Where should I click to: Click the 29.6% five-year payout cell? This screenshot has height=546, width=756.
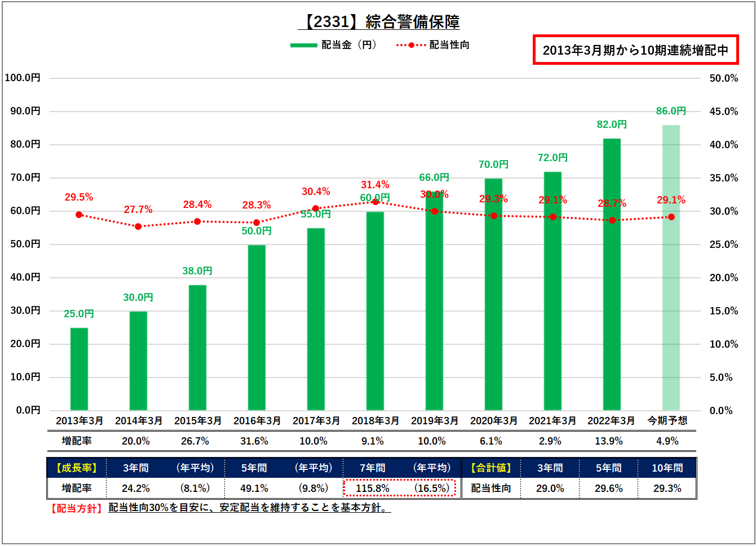(609, 489)
